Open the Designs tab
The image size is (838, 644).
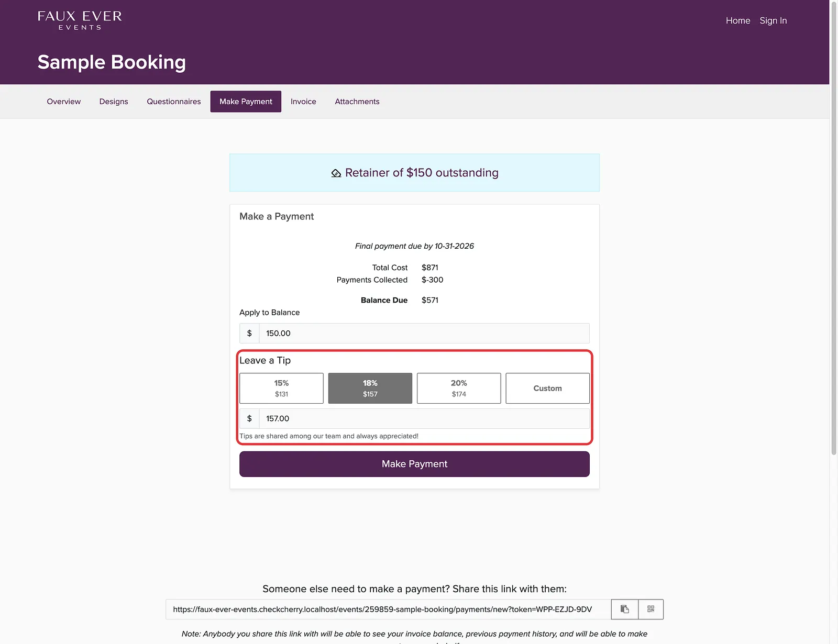click(114, 102)
